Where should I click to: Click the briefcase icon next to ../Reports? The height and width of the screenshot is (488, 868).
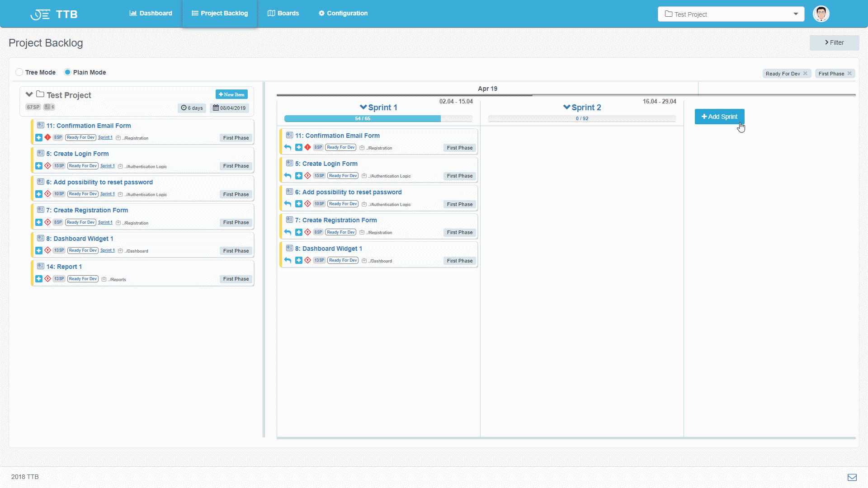click(x=103, y=279)
